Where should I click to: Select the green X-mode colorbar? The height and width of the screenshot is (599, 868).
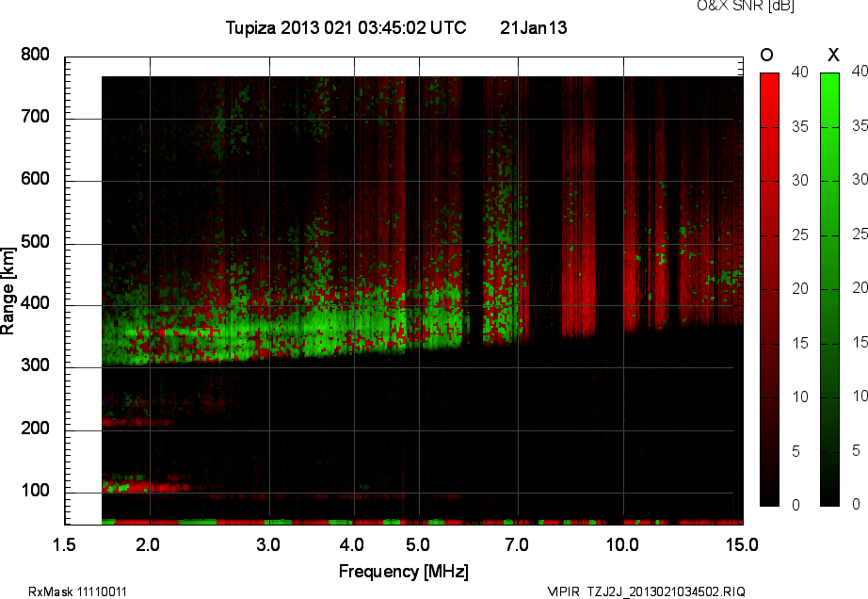coord(829,289)
